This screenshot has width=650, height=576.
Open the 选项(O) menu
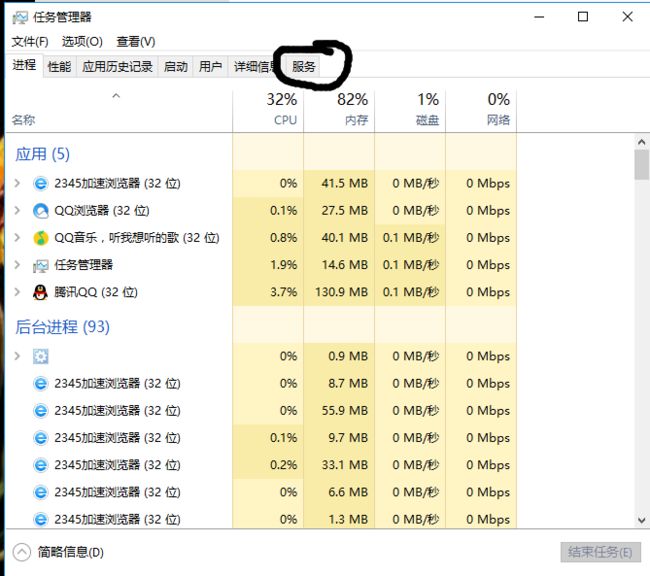[82, 41]
